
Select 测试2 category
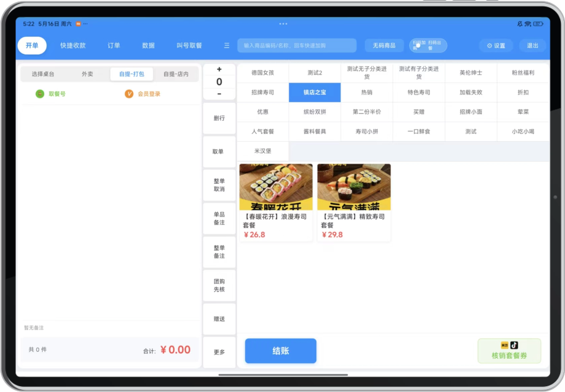[315, 73]
